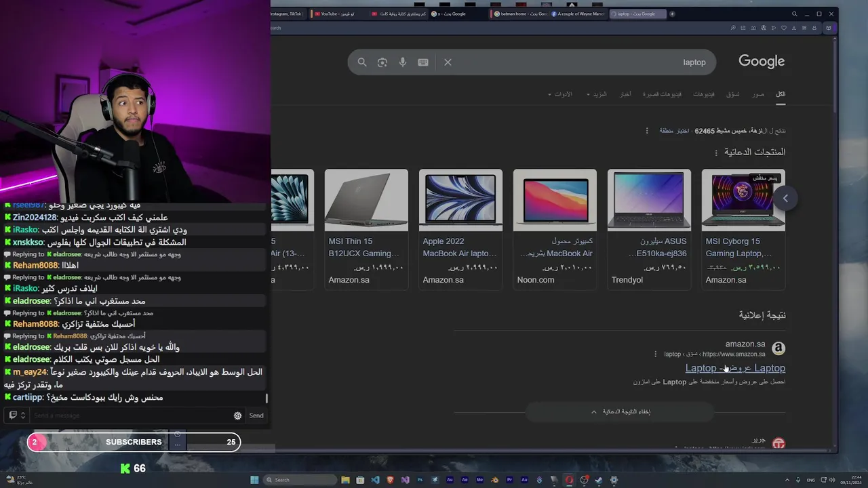
Task: Click username Zin2024128 in chat
Action: pyautogui.click(x=35, y=218)
